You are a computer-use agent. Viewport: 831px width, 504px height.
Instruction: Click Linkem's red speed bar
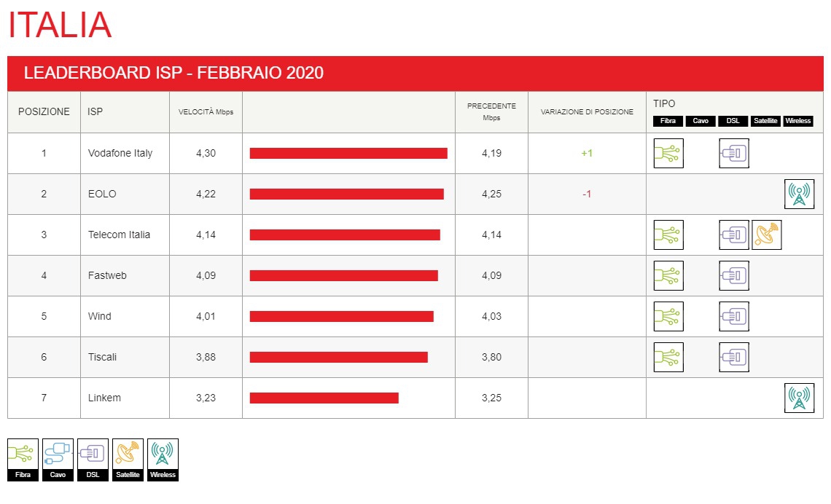(x=324, y=398)
